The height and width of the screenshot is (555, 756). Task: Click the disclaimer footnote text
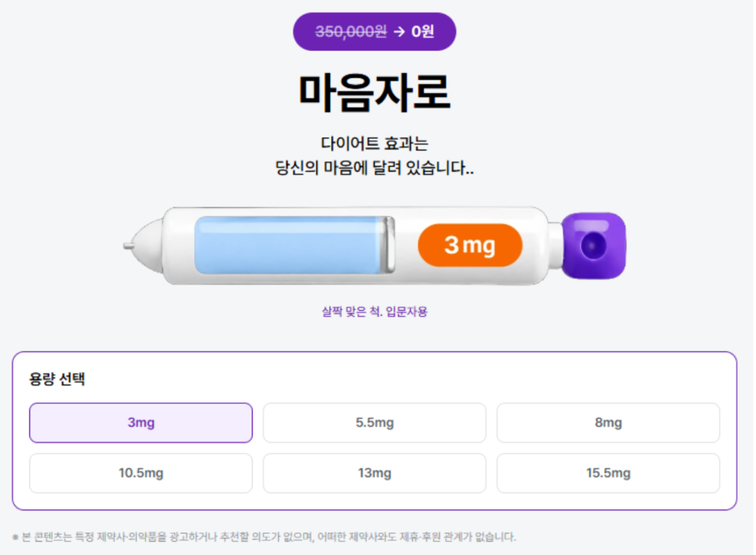coord(264,537)
